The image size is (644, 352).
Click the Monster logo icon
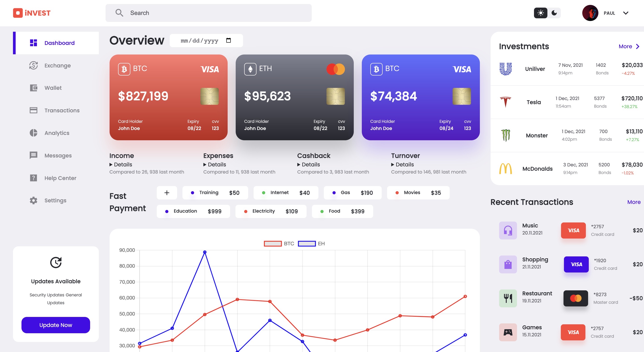[x=506, y=135]
